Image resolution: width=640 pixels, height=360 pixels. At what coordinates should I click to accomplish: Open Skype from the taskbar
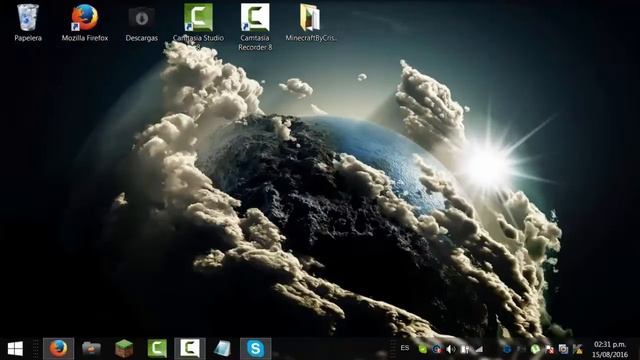click(256, 349)
